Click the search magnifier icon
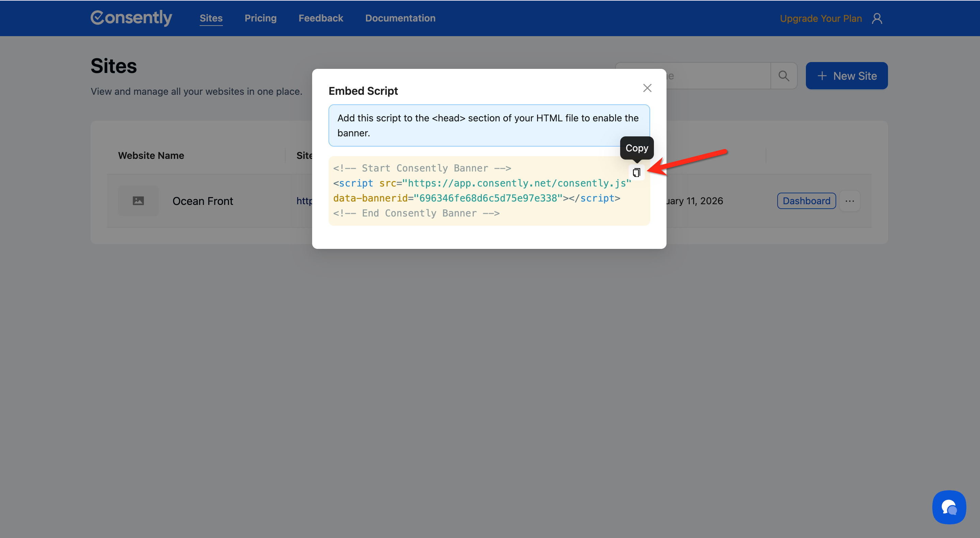This screenshot has width=980, height=538. 784,76
